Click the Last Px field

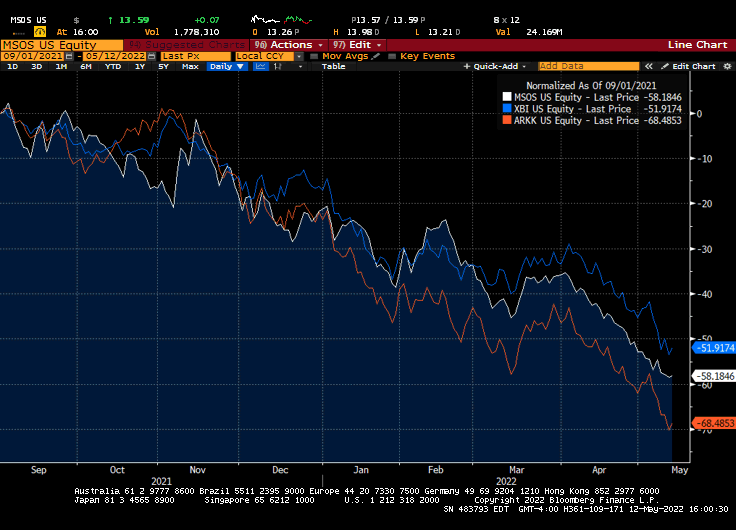(x=196, y=56)
